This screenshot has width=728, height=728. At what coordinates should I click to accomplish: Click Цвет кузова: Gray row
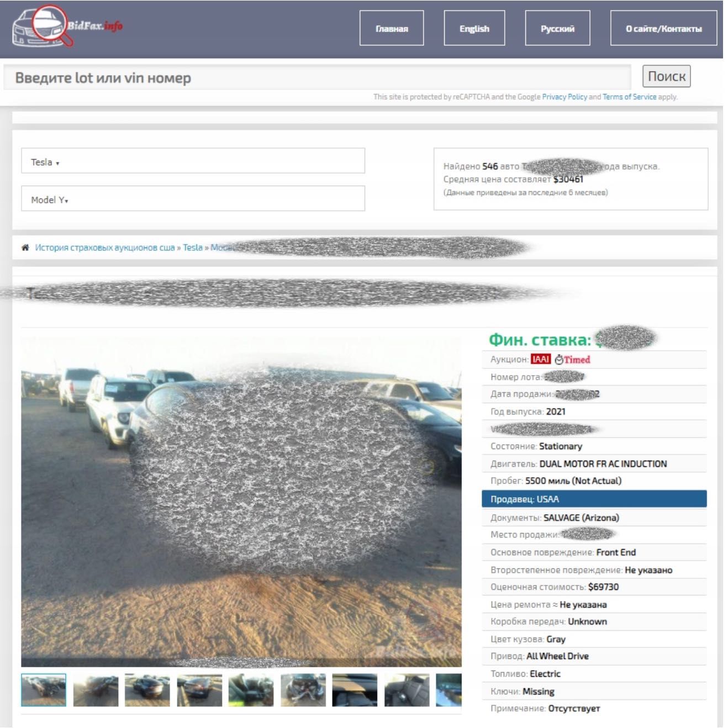(594, 639)
